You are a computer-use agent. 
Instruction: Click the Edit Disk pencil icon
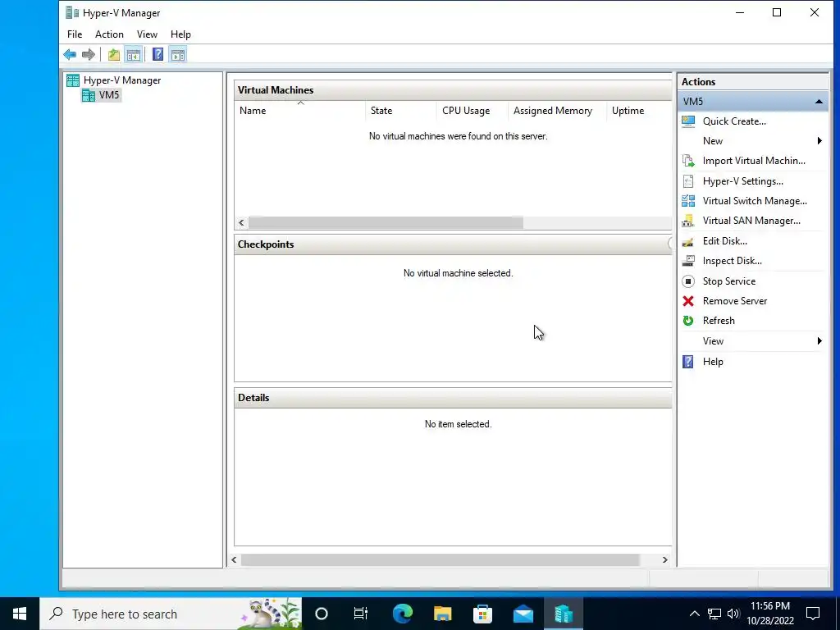click(688, 241)
